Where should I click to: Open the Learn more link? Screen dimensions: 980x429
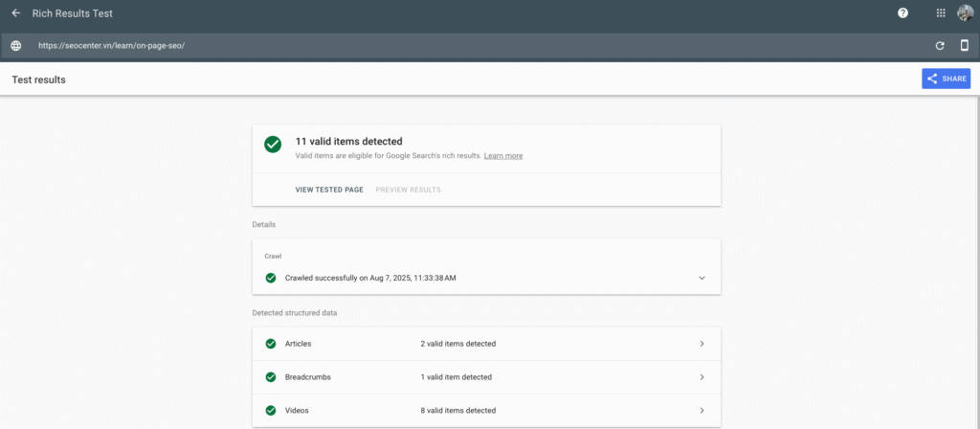coord(503,155)
